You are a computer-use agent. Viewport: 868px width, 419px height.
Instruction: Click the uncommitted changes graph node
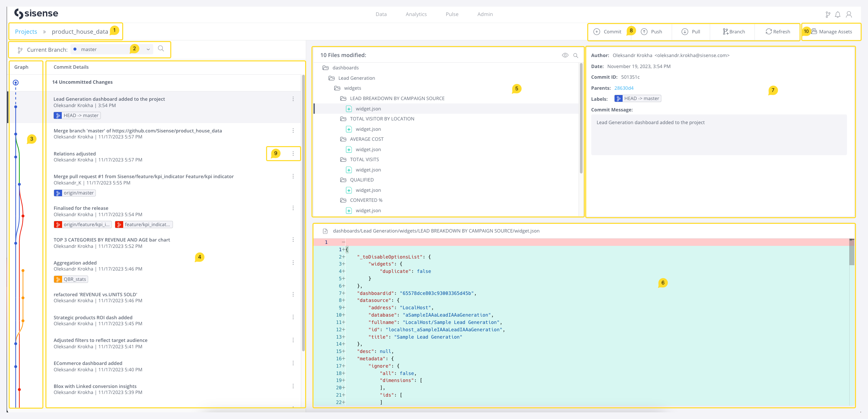[15, 82]
